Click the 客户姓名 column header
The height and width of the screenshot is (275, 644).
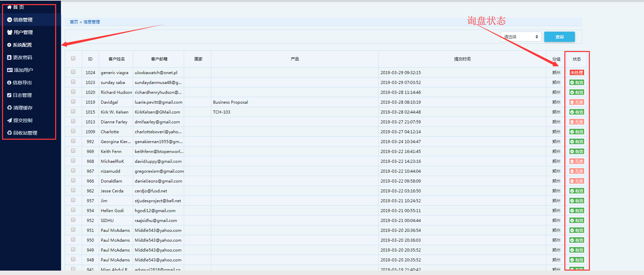[116, 59]
